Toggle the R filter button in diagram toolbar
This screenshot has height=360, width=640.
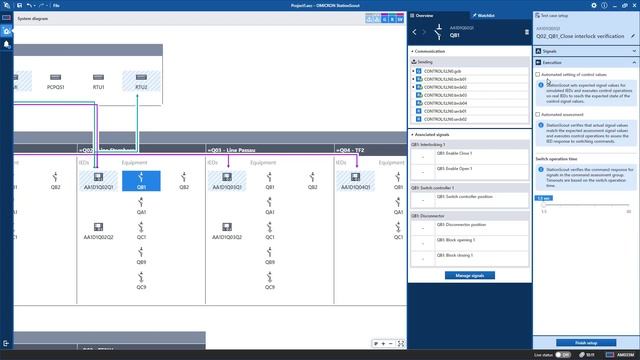coord(392,19)
